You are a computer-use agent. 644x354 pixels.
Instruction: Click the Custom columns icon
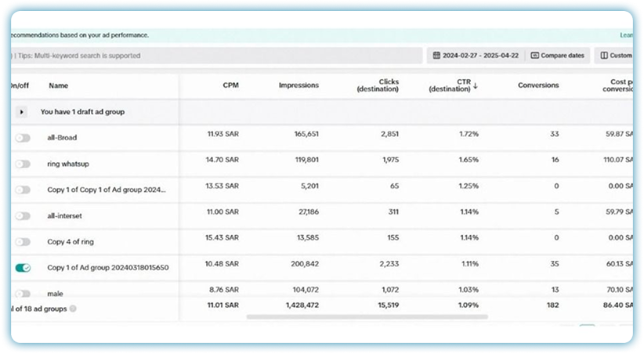(604, 56)
